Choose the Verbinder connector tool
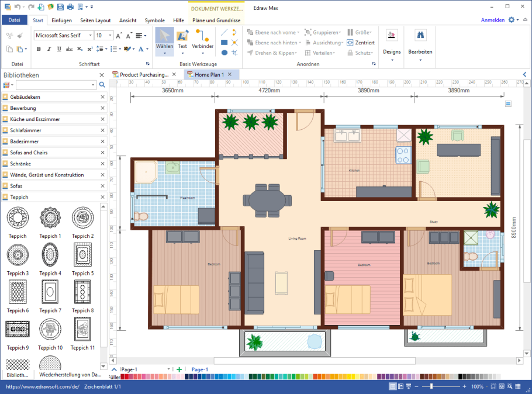Image resolution: width=532 pixels, height=394 pixels. (x=202, y=39)
